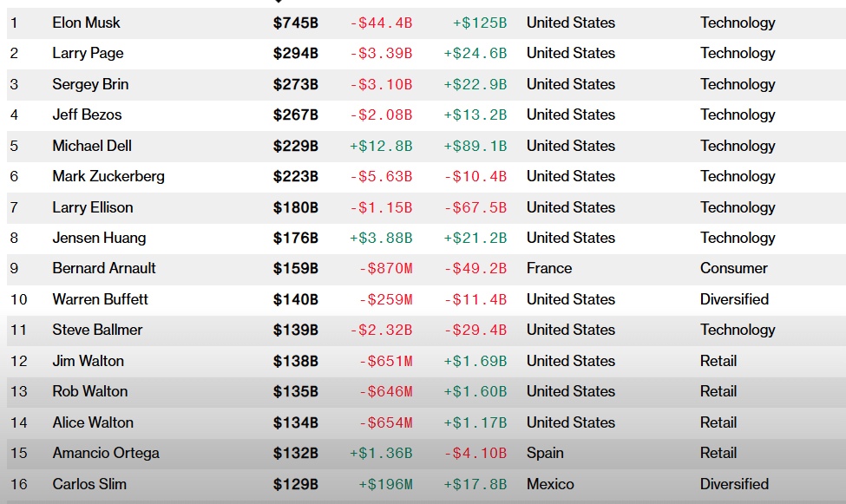Click on Michael Dell's name
The width and height of the screenshot is (846, 504).
(x=92, y=146)
